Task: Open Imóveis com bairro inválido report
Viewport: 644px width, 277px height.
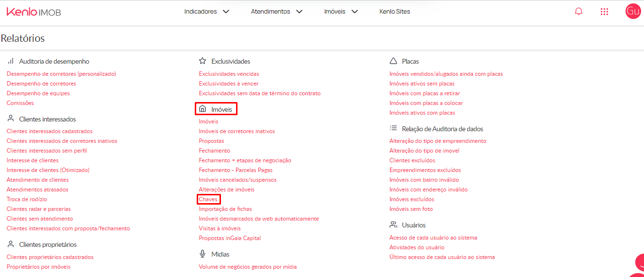Action: (424, 180)
